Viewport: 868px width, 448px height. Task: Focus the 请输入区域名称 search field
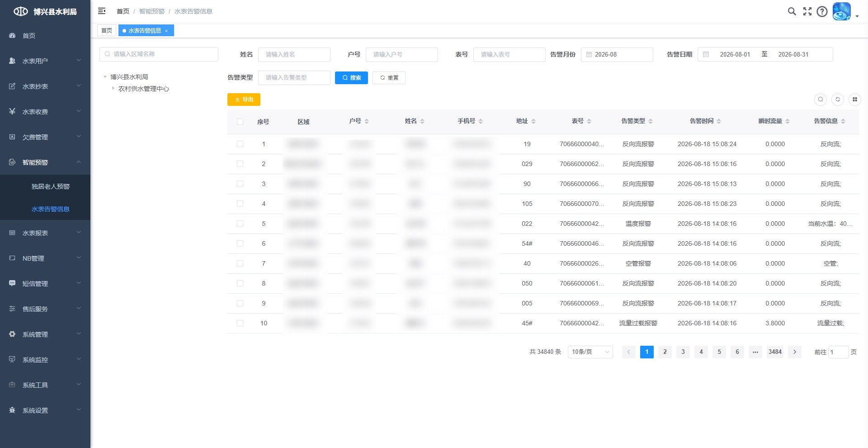point(159,54)
